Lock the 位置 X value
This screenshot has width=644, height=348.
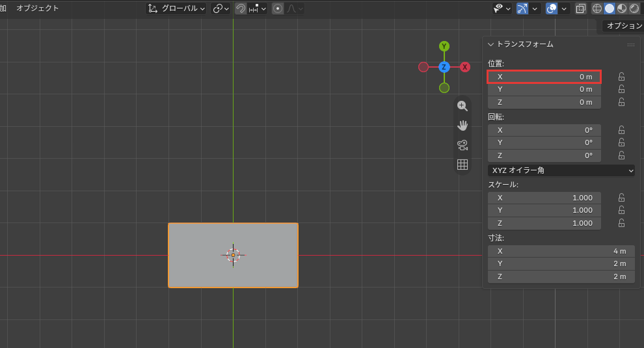point(621,77)
